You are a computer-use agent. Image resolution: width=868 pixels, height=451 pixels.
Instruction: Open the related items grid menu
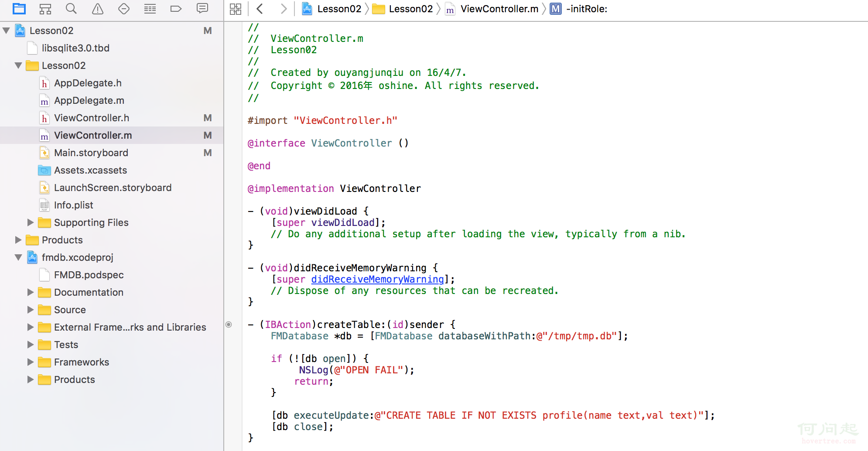point(236,9)
